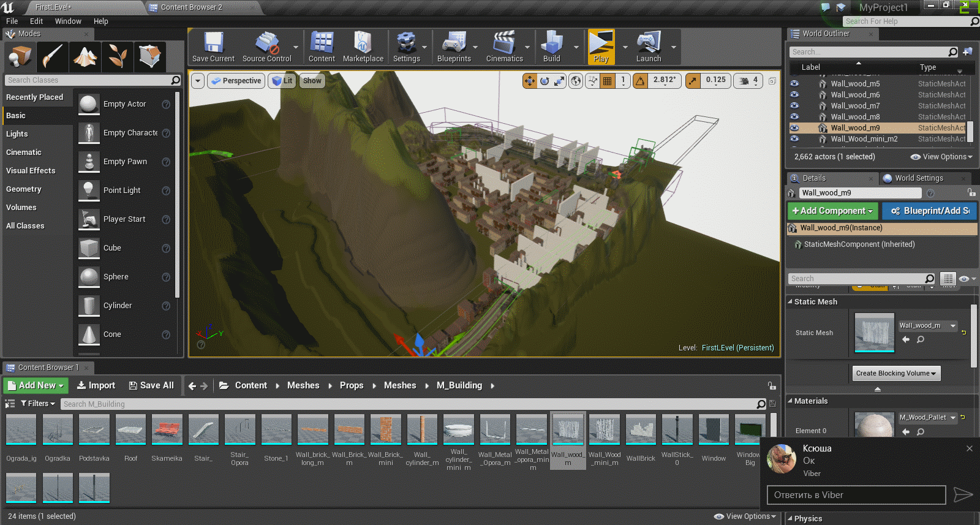Expand the Create Blocking Volume dropdown
The width and height of the screenshot is (980, 525).
click(x=896, y=373)
